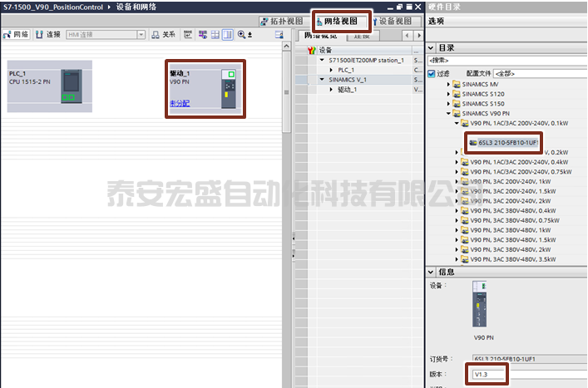Collapse the S71500/ET200MP station_1 row

[x=322, y=60]
